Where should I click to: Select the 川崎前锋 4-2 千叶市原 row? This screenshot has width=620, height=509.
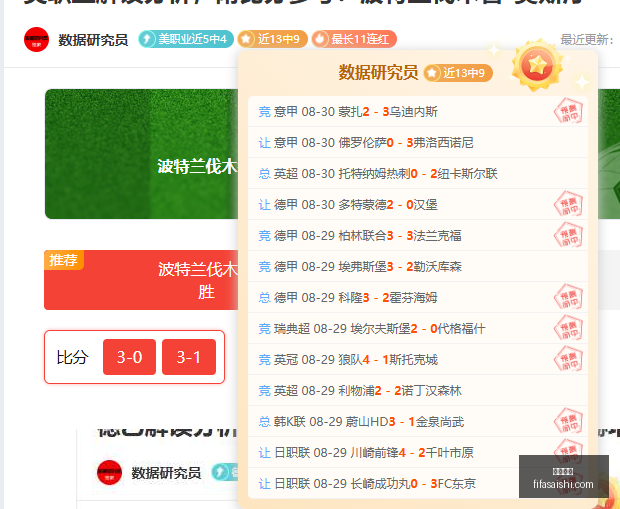pyautogui.click(x=418, y=452)
